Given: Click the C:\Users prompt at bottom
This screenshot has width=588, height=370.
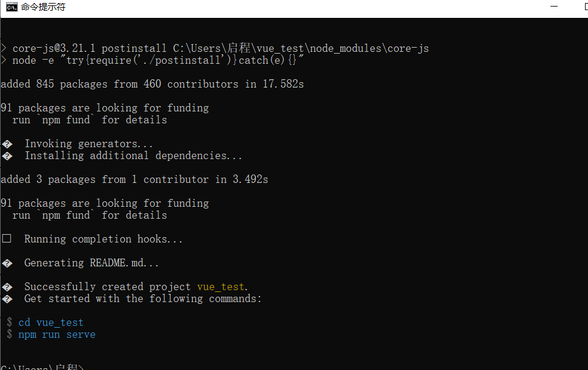Looking at the screenshot, I should click(x=42, y=367).
